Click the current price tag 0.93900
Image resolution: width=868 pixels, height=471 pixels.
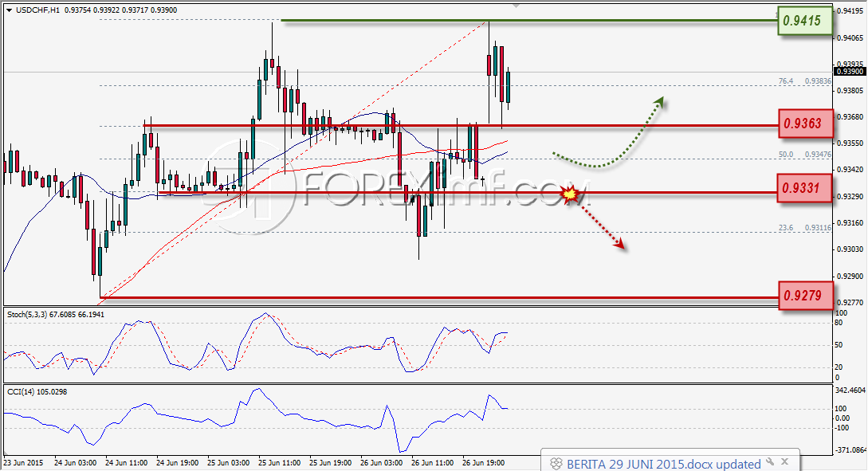coord(849,72)
